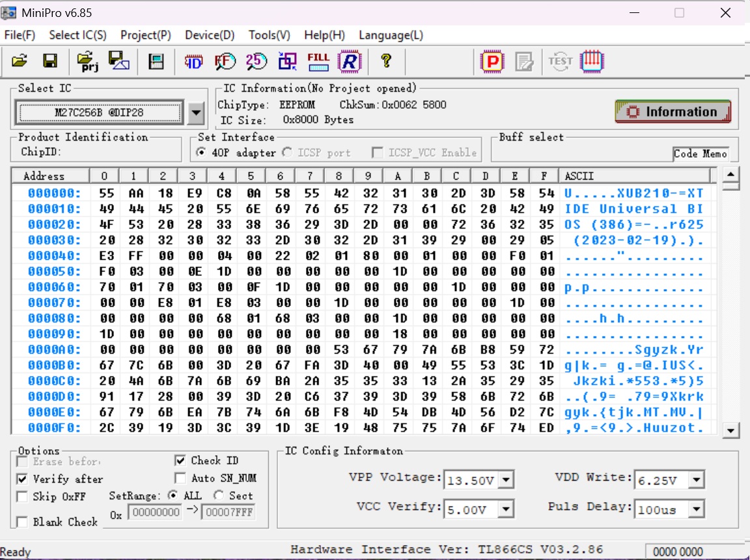The width and height of the screenshot is (750, 560).
Task: Click the yellow question mark help icon
Action: coord(386,61)
